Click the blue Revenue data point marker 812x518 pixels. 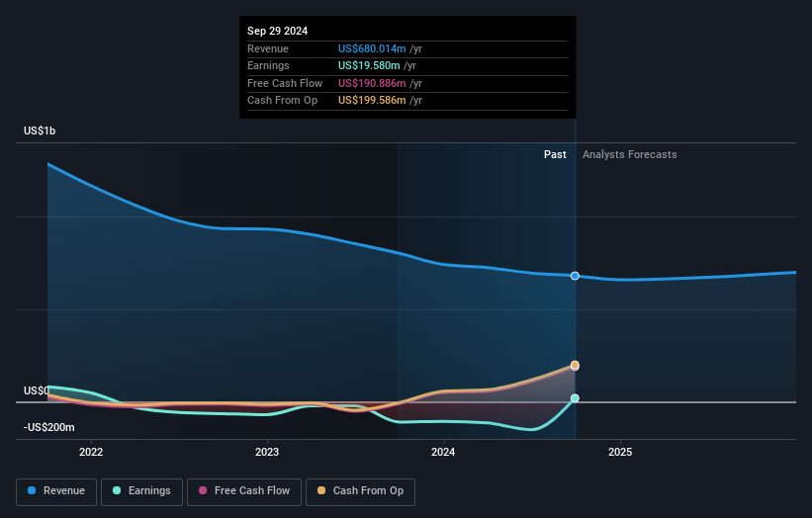(575, 276)
